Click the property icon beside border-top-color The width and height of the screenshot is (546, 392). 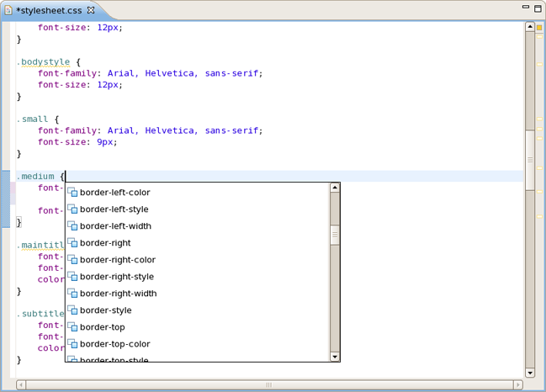72,343
